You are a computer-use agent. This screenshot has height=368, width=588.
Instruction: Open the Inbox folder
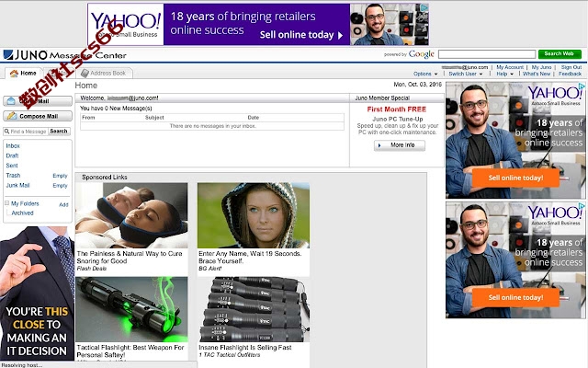(13, 145)
